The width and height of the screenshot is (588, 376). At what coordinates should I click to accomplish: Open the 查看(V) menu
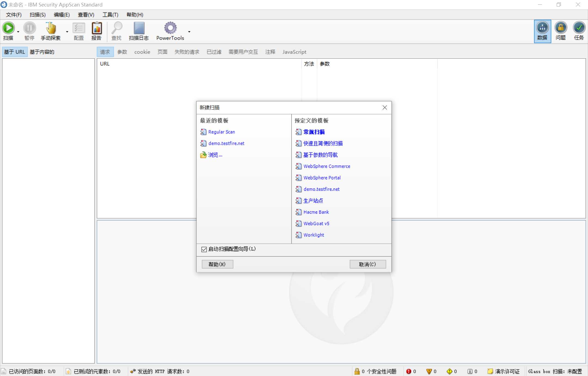tap(86, 15)
